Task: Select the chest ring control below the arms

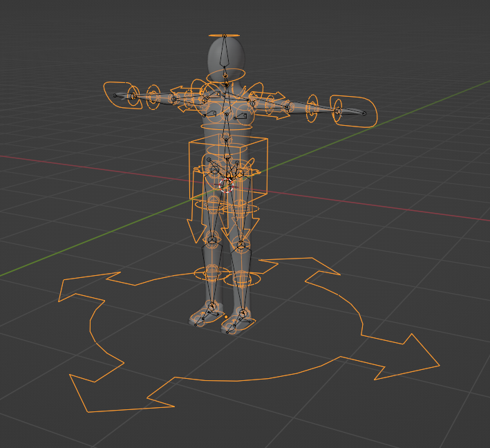Action: pyautogui.click(x=226, y=127)
